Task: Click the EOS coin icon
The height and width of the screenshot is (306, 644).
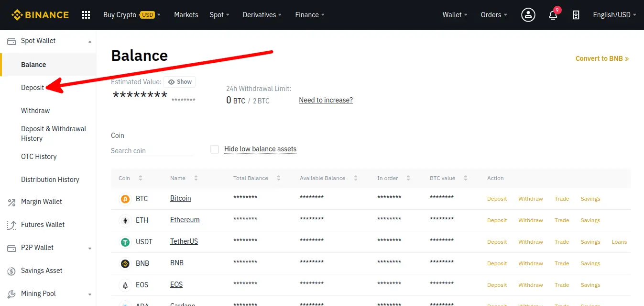Action: [125, 285]
